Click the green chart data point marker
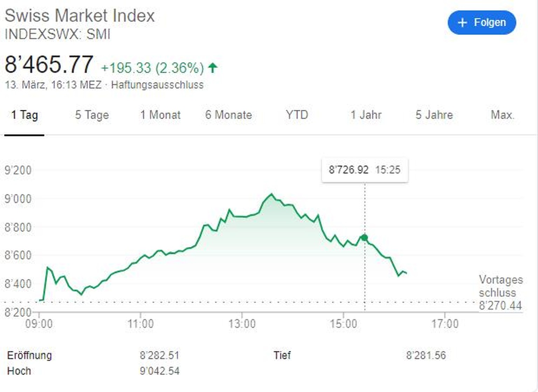Screen dimensions: 538x392 365,238
